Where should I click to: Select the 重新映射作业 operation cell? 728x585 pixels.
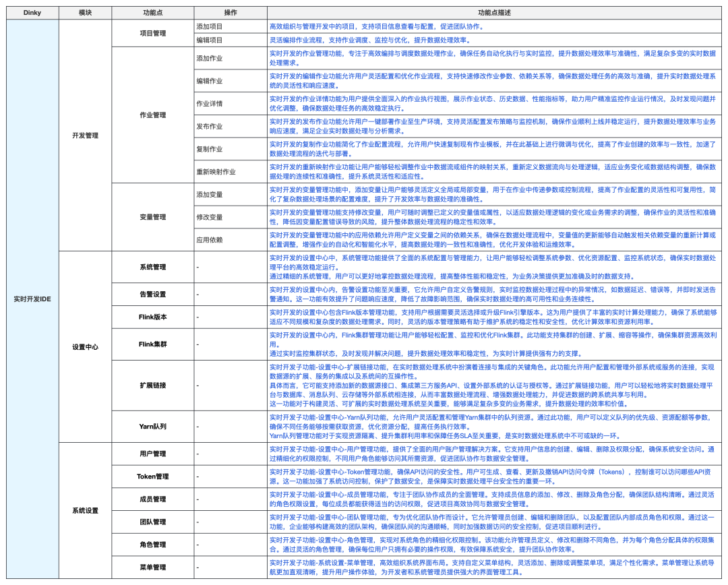[x=216, y=172]
